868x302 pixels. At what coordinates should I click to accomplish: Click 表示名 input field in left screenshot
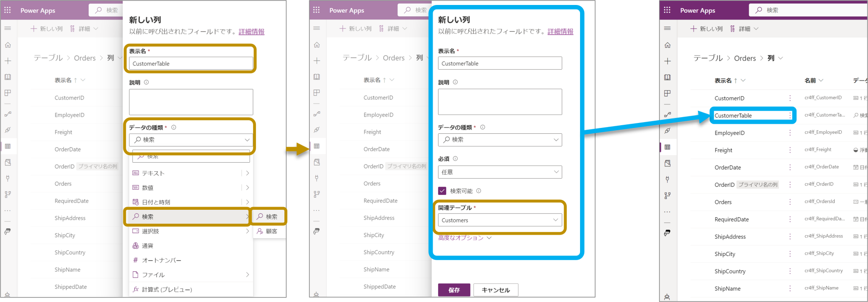coord(191,63)
